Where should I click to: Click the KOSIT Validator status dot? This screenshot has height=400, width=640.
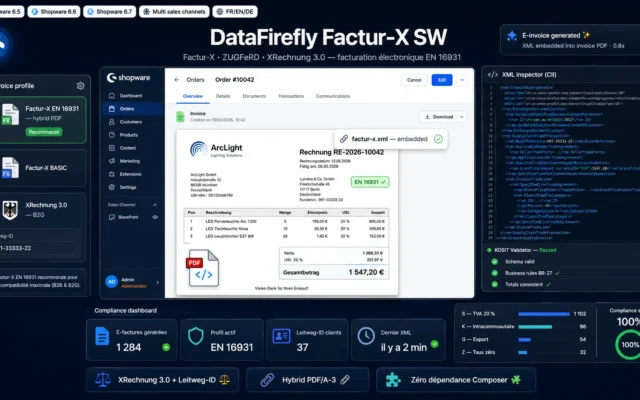click(489, 250)
